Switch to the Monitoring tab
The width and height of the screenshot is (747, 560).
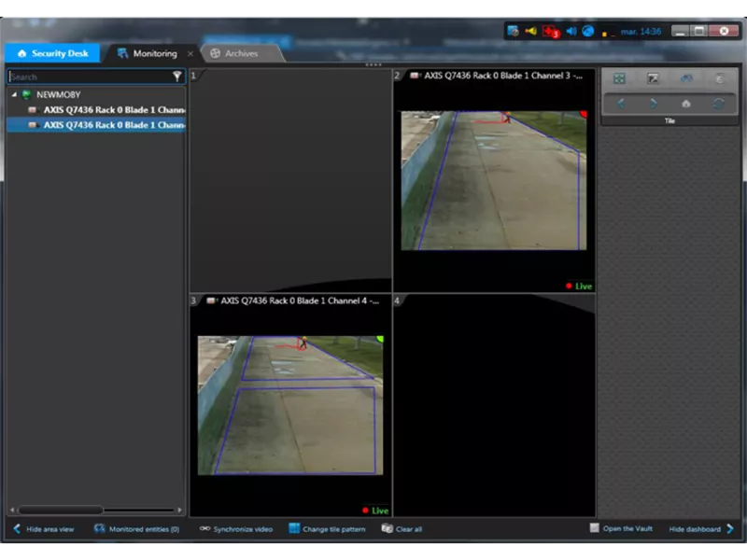coord(154,53)
